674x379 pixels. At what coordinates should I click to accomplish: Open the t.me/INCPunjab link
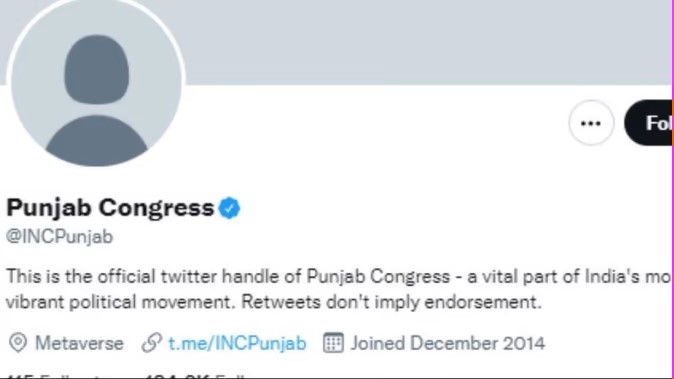237,343
